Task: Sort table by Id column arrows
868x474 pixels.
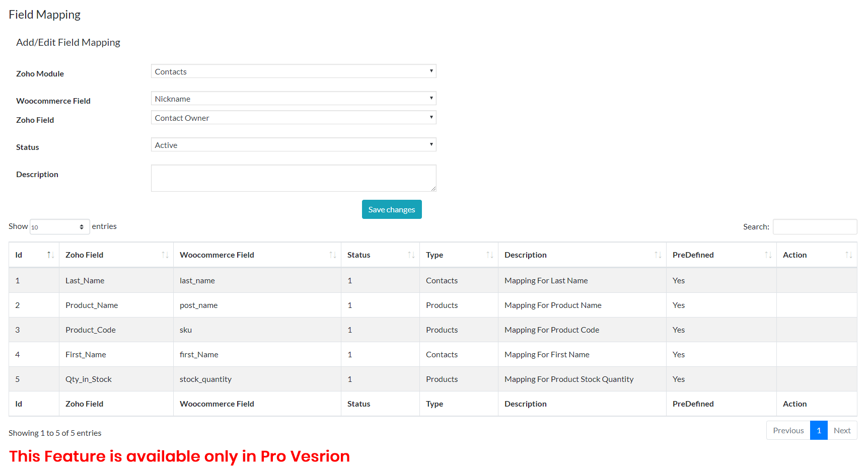Action: [50, 255]
